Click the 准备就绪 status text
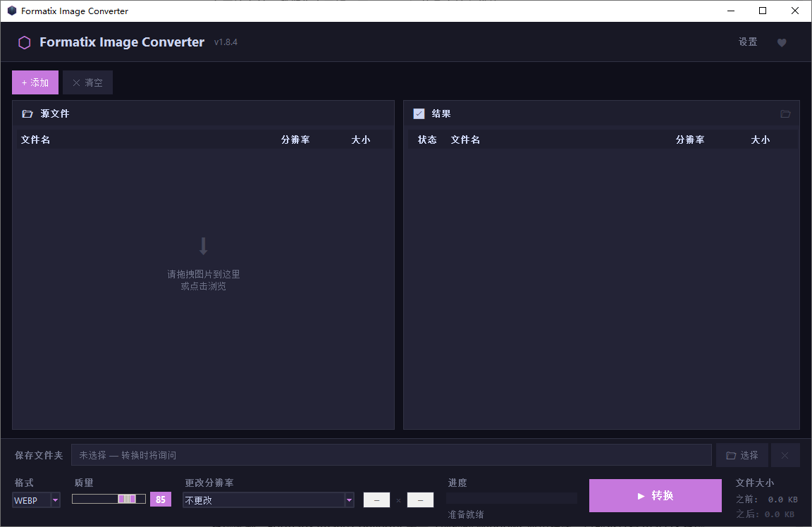Image resolution: width=812 pixels, height=527 pixels. tap(465, 514)
